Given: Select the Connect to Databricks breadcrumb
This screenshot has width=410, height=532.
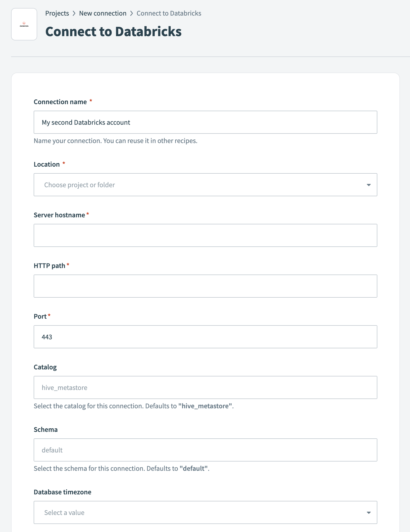Looking at the screenshot, I should (x=169, y=13).
